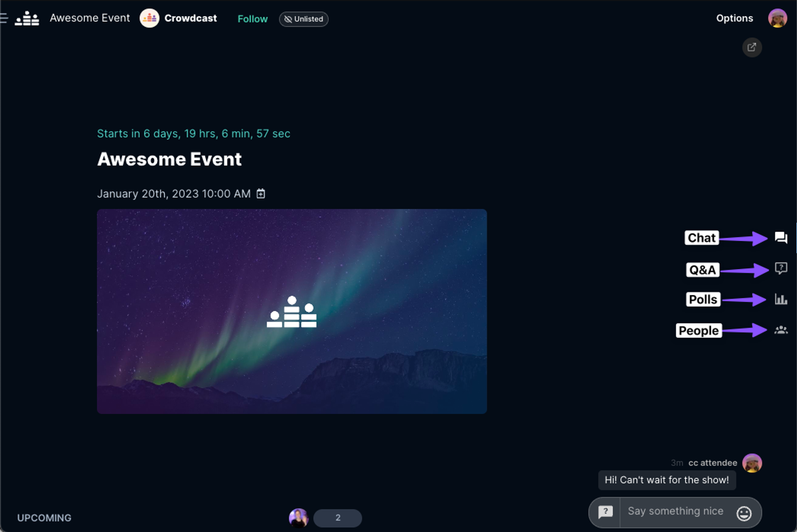Click the external link icon

tap(751, 47)
